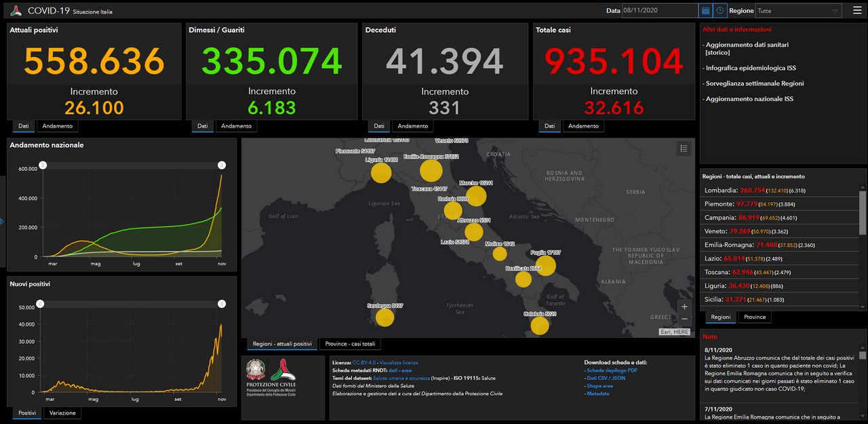Image resolution: width=868 pixels, height=424 pixels.
Task: Open the hamburger menu icon
Action: tap(857, 11)
